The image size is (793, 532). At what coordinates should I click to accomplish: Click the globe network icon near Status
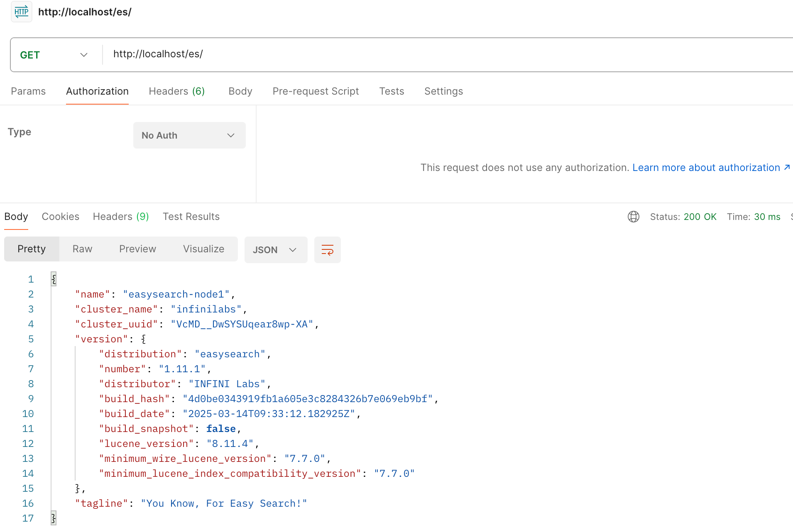pos(633,217)
